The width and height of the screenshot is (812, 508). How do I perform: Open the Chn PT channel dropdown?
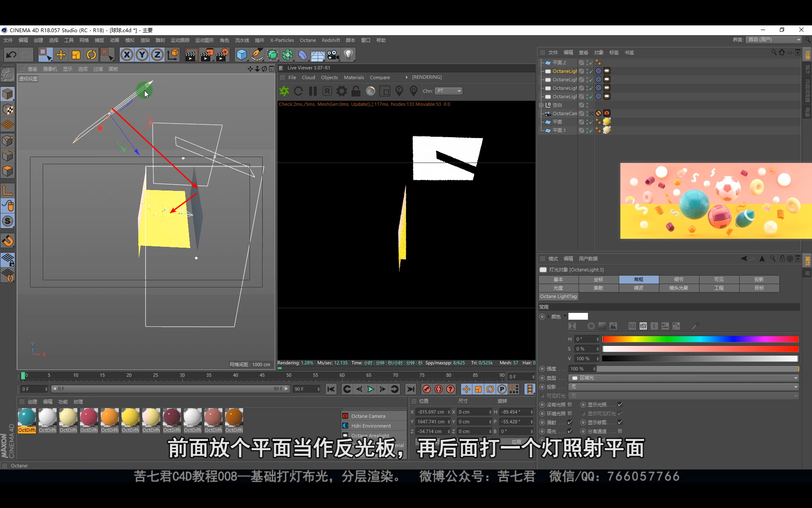pyautogui.click(x=449, y=91)
